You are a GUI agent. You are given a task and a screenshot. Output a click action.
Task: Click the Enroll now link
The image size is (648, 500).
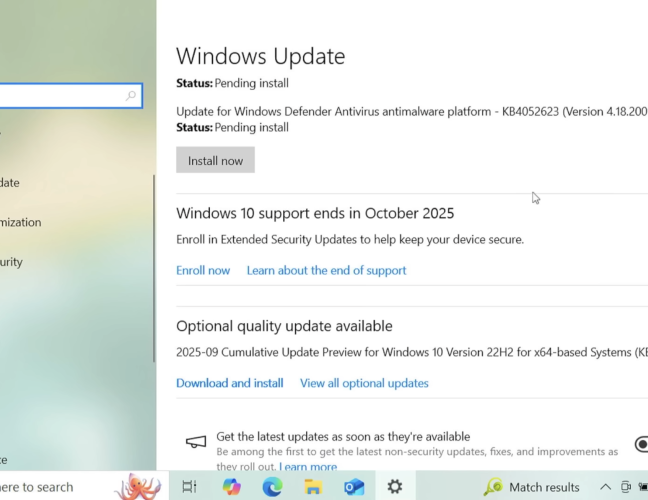pos(203,270)
